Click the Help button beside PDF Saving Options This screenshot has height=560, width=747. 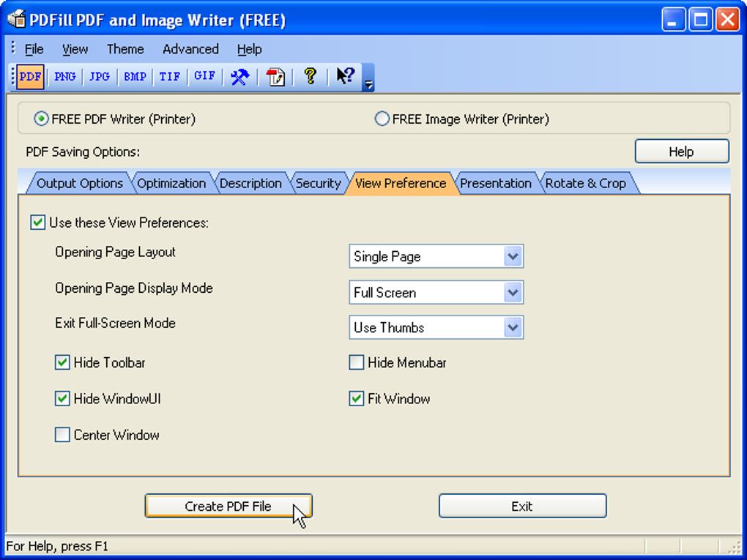pos(681,152)
